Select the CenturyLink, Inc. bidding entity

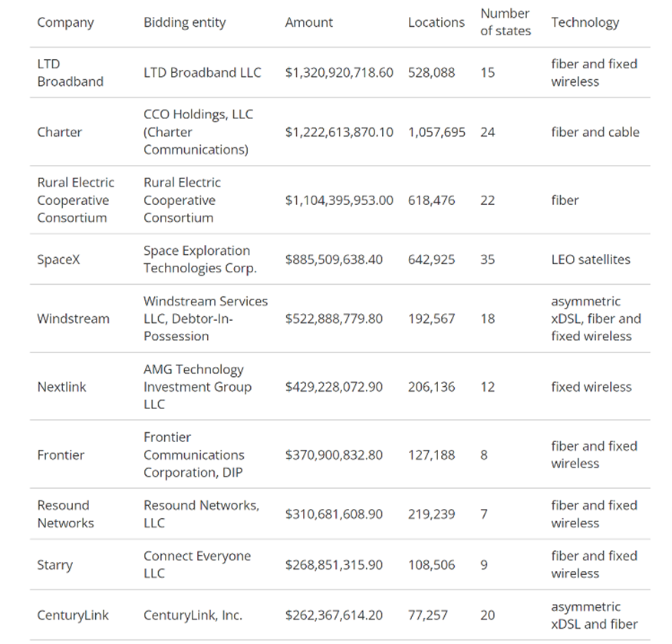click(x=193, y=616)
